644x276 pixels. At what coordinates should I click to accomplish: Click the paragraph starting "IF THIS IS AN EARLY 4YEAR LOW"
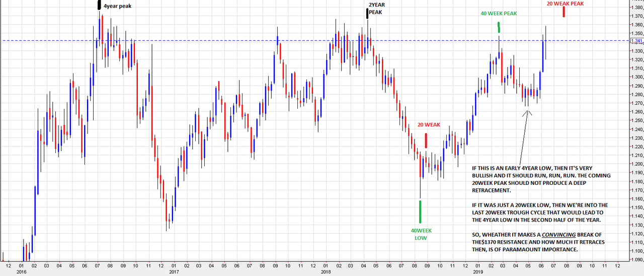(541, 179)
